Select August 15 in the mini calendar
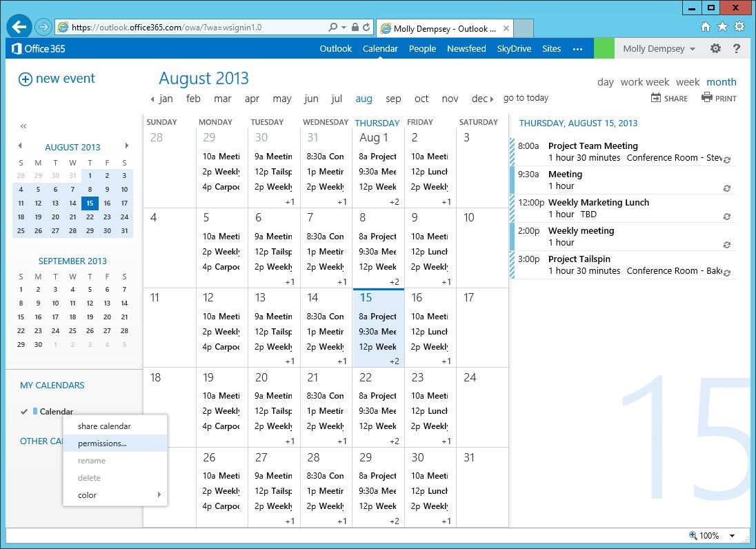Viewport: 756px width, 549px height. (89, 203)
